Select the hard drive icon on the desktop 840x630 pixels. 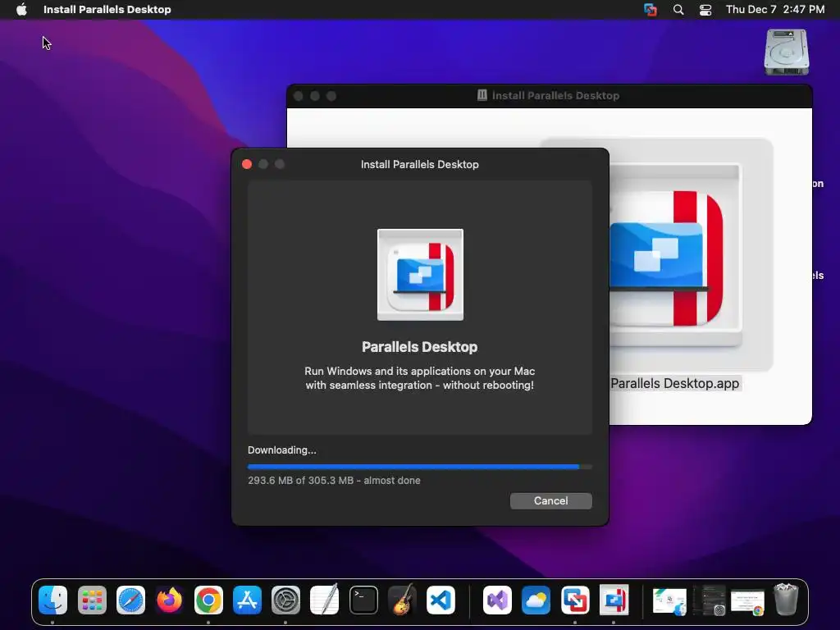(787, 52)
